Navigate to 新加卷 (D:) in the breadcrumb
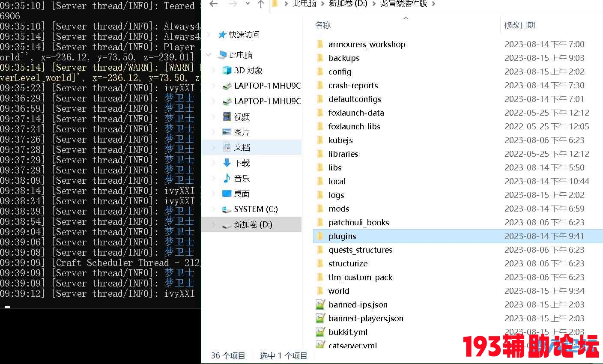The height and width of the screenshot is (364, 603). pyautogui.click(x=348, y=4)
